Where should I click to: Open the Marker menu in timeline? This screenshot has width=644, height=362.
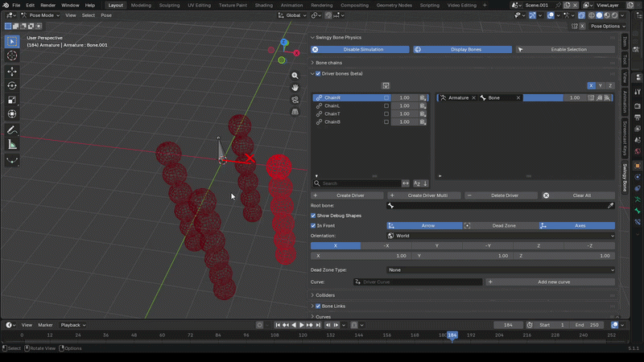45,325
